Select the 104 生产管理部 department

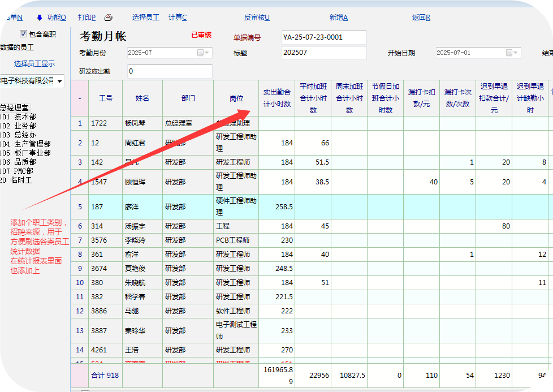pyautogui.click(x=25, y=144)
